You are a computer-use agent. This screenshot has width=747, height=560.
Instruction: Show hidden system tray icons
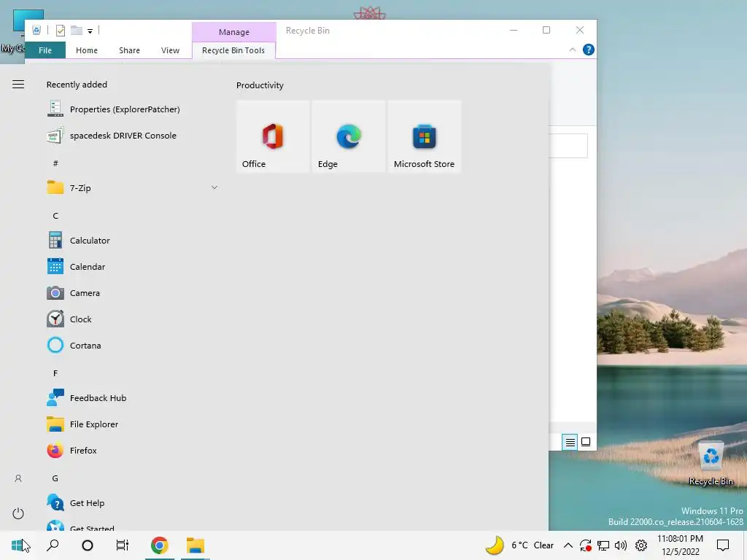pos(568,545)
